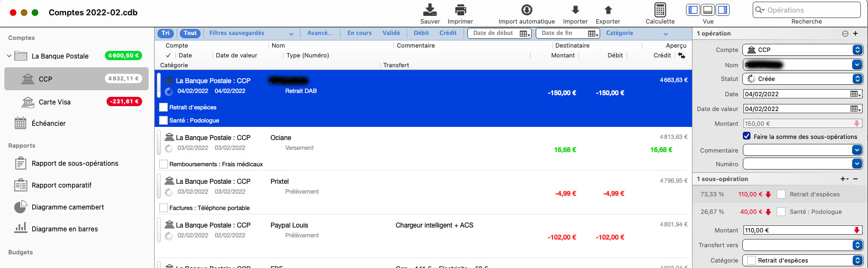Click the Diagramme en barres chart icon
The image size is (868, 268).
click(x=20, y=228)
